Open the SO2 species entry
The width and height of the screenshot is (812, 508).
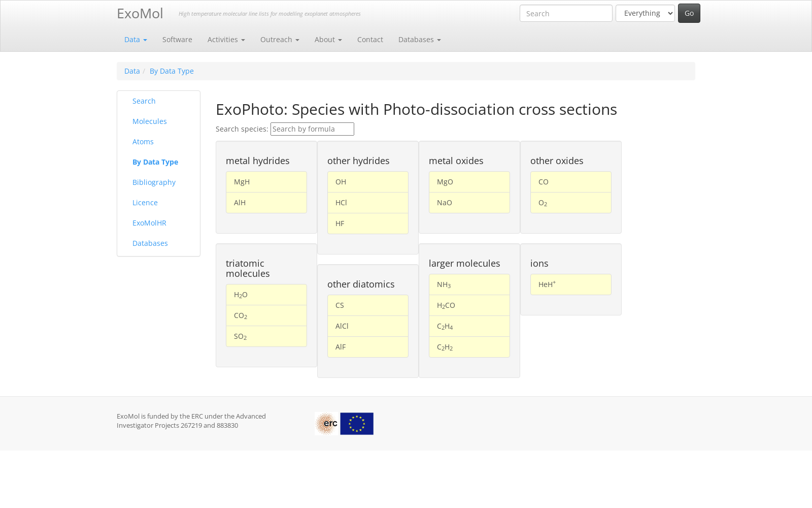(266, 336)
